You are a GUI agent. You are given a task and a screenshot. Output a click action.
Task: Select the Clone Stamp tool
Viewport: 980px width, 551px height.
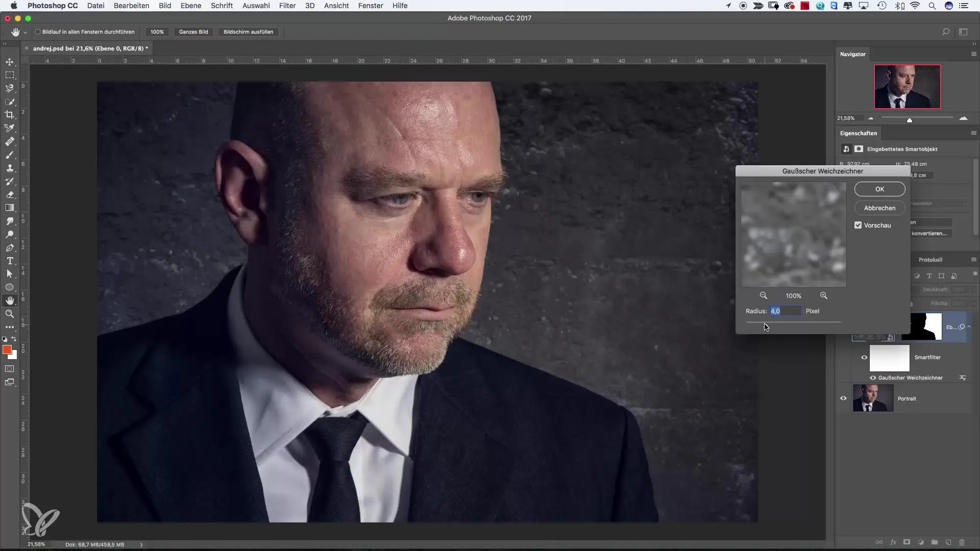tap(10, 168)
